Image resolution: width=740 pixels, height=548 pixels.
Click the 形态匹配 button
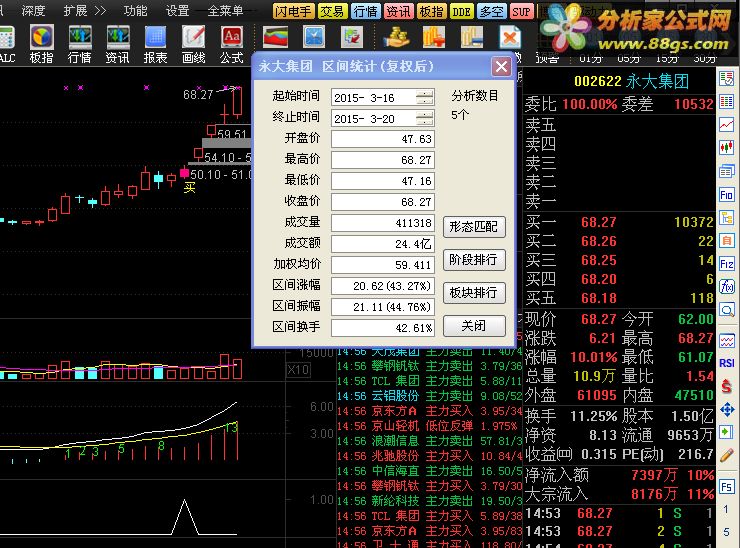(x=474, y=227)
